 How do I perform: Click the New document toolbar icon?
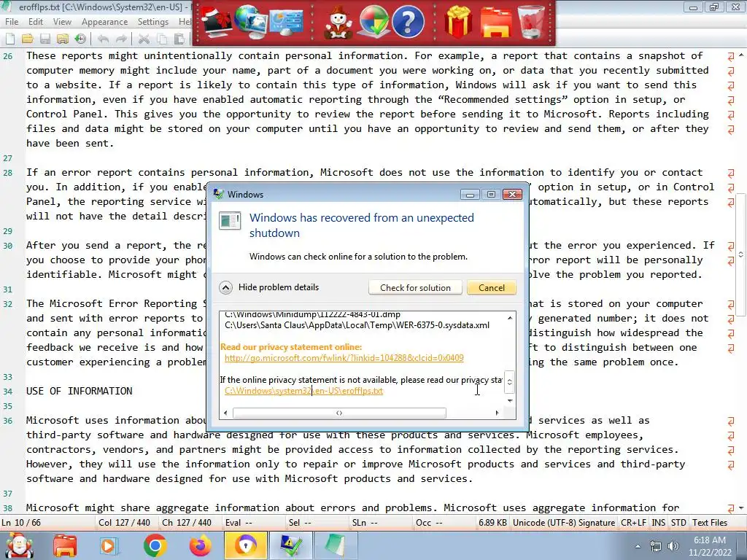pos(9,39)
